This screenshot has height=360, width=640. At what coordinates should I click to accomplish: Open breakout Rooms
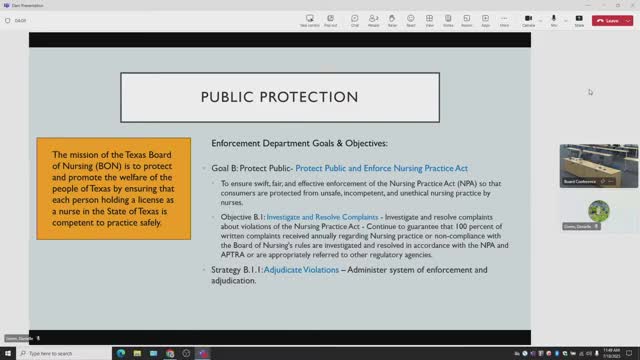[x=467, y=20]
